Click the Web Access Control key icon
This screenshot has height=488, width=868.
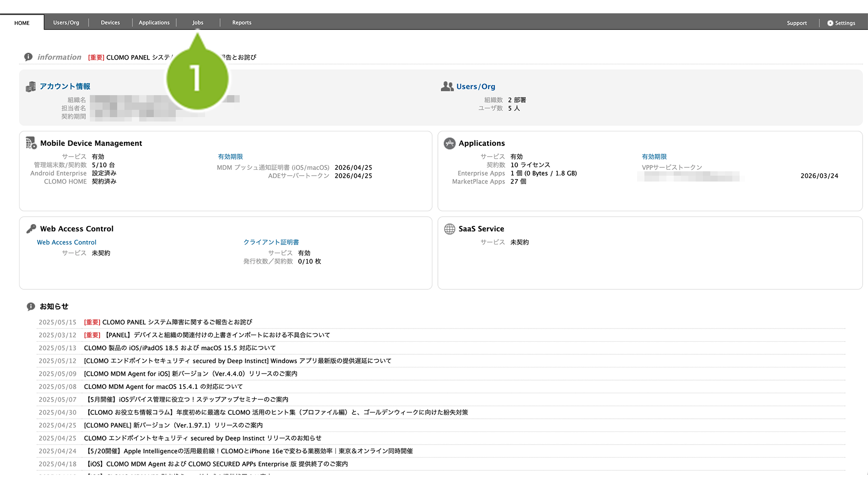tap(31, 228)
